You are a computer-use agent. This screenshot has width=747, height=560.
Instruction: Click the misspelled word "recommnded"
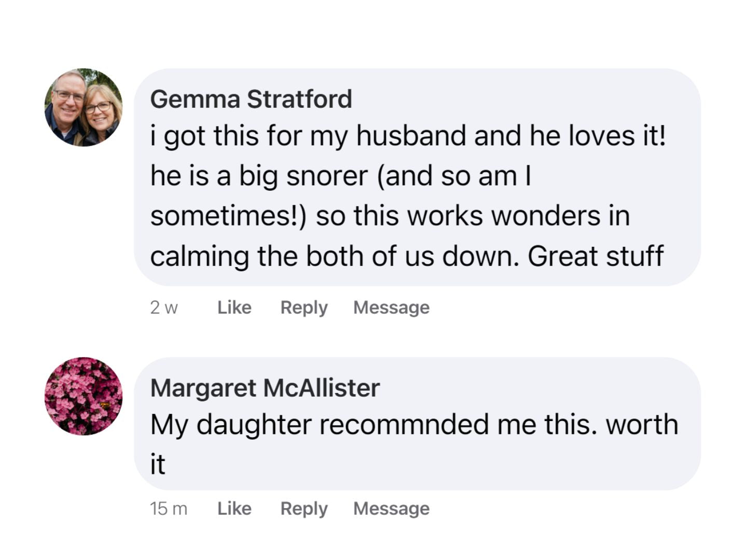click(x=404, y=425)
